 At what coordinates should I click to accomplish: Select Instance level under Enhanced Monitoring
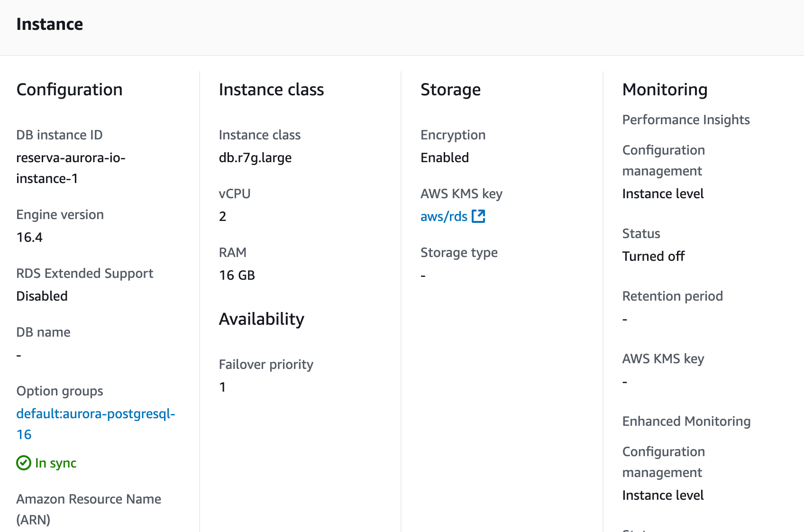pos(663,495)
